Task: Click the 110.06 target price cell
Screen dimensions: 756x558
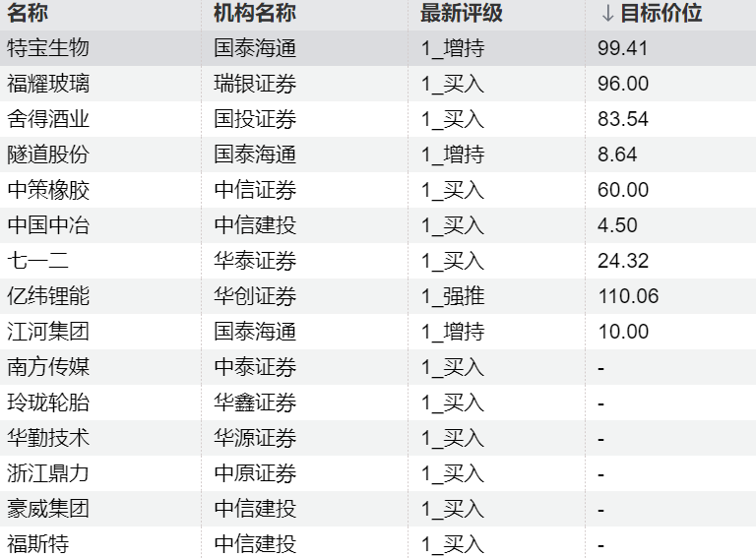Action: pos(628,296)
